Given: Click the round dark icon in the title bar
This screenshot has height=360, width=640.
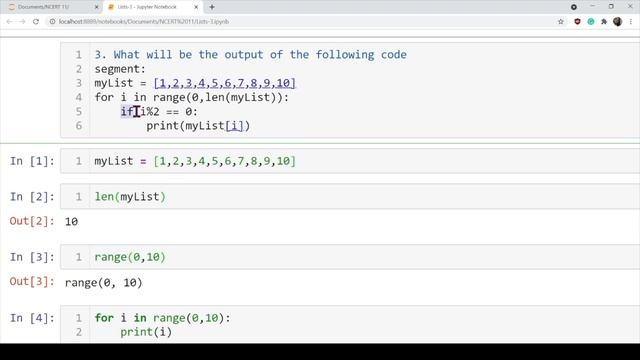Looking at the screenshot, I should (x=574, y=7).
